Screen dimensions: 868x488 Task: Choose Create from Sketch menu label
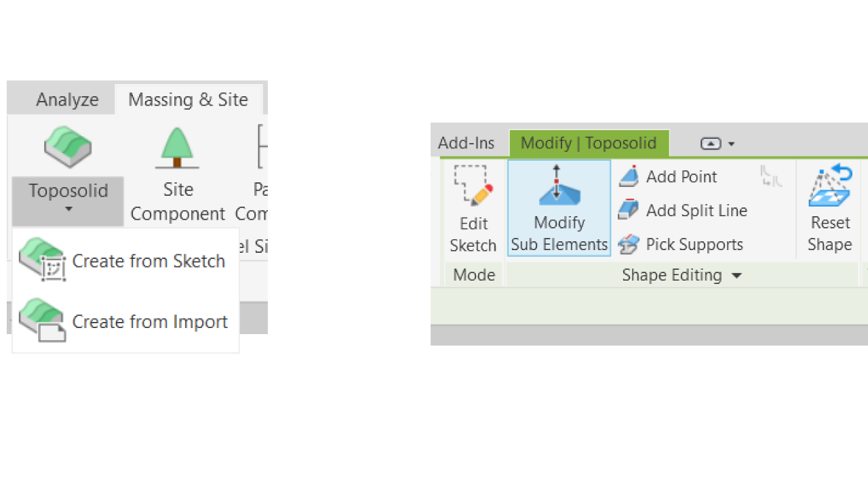[x=149, y=261]
